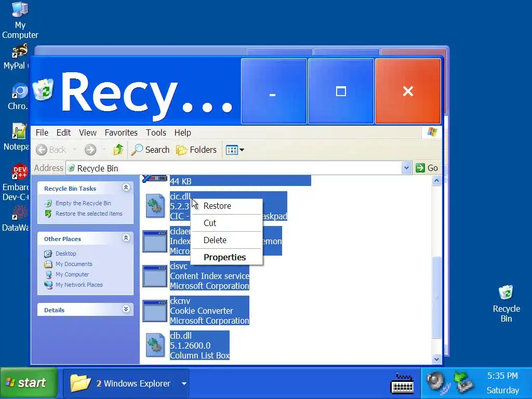Collapse the Other Places panel
This screenshot has height=399, width=532.
(126, 238)
